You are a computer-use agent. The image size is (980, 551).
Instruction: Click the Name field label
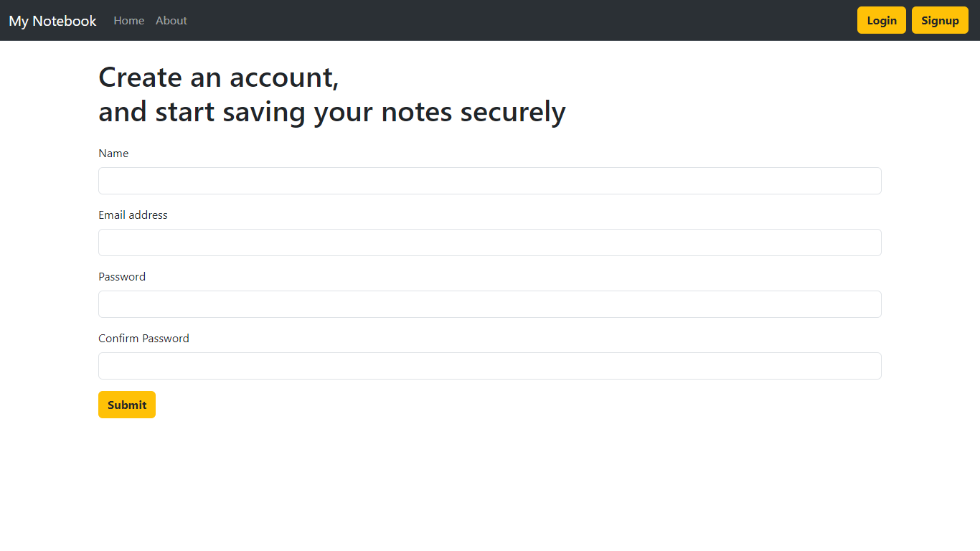coord(113,154)
